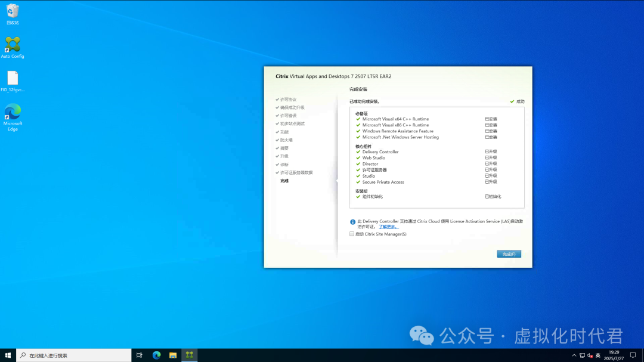The height and width of the screenshot is (362, 644).
Task: Click the 组件初始化 post-install row
Action: (x=428, y=196)
